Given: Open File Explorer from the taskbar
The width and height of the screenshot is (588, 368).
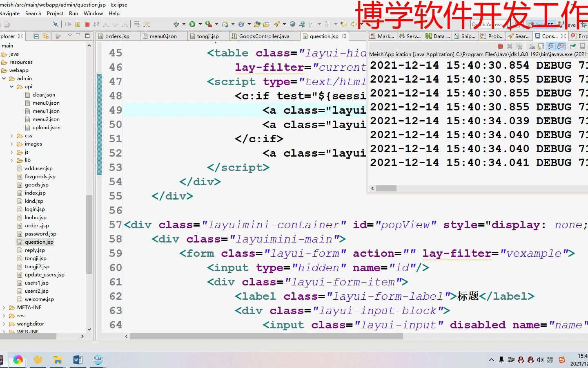Looking at the screenshot, I should 58,360.
